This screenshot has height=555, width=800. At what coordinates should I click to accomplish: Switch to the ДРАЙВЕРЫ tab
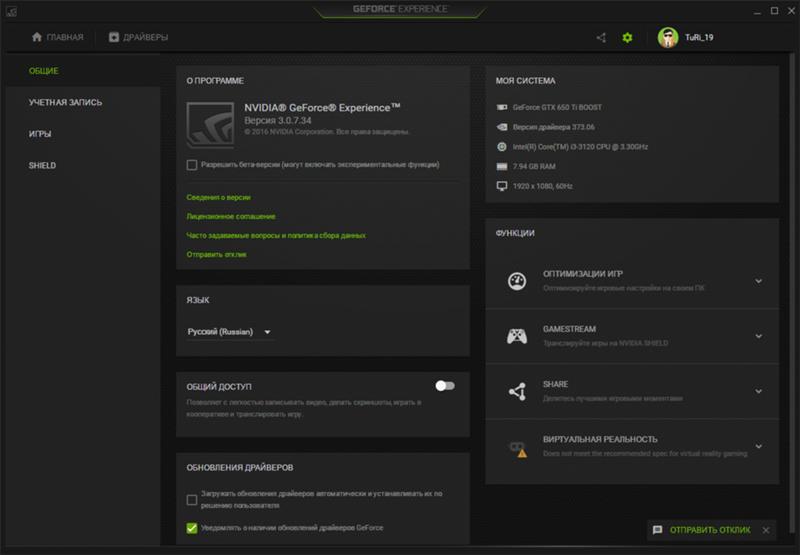138,37
